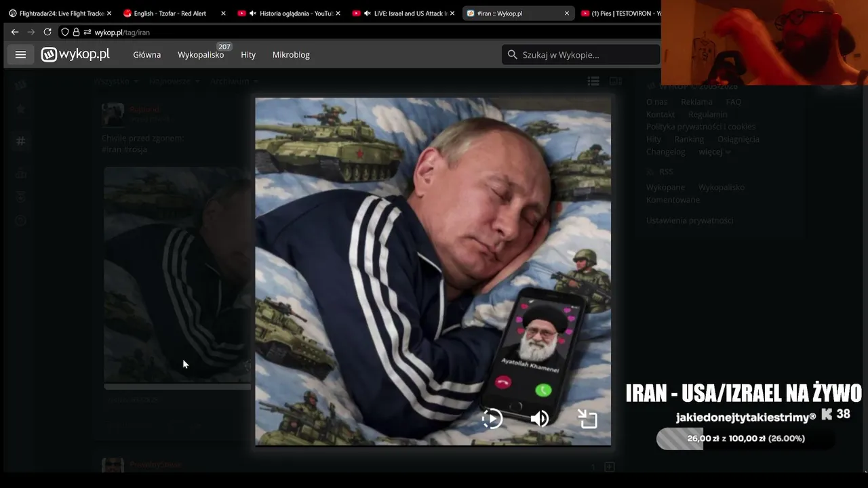Screen dimensions: 868x488
Task: Open the Kontakt footer link
Action: point(660,115)
